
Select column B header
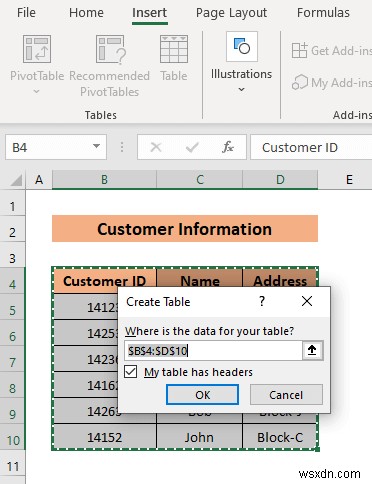pos(104,180)
